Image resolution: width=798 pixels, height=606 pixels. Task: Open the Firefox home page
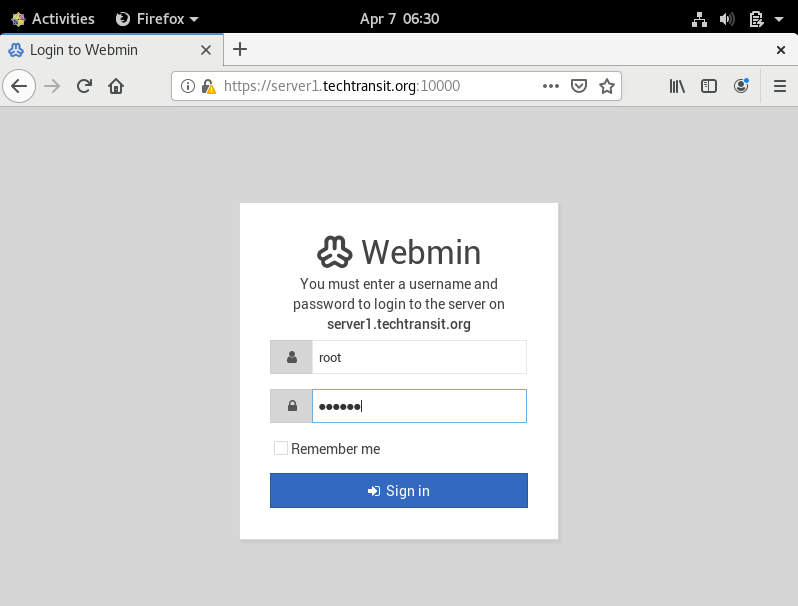(116, 86)
